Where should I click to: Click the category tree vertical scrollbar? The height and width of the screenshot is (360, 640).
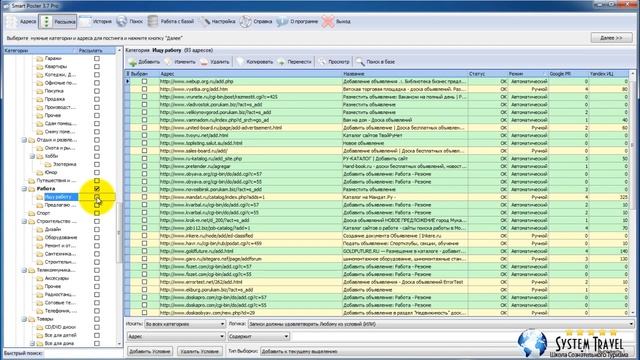pyautogui.click(x=119, y=233)
